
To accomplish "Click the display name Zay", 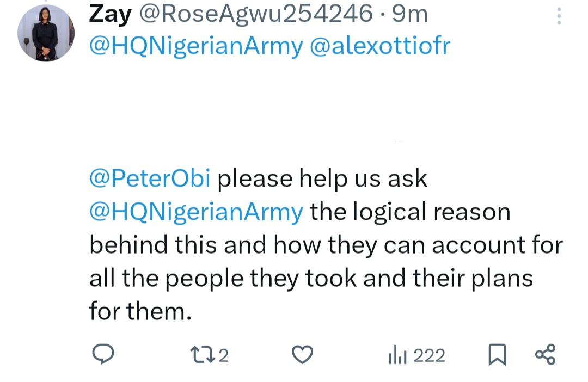I will (x=111, y=14).
